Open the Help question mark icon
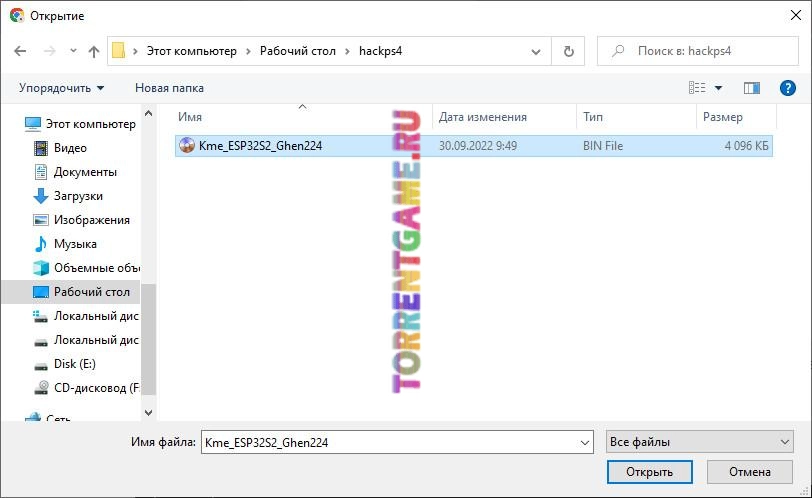The height and width of the screenshot is (498, 812). [787, 88]
